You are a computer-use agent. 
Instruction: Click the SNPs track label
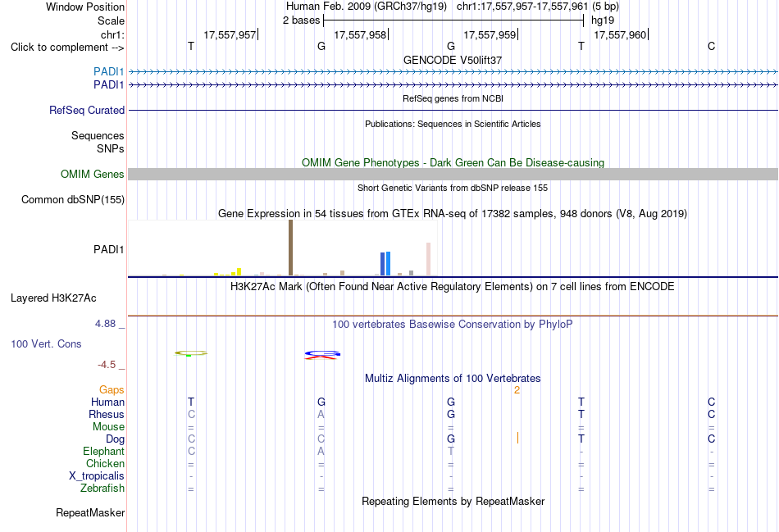(111, 148)
